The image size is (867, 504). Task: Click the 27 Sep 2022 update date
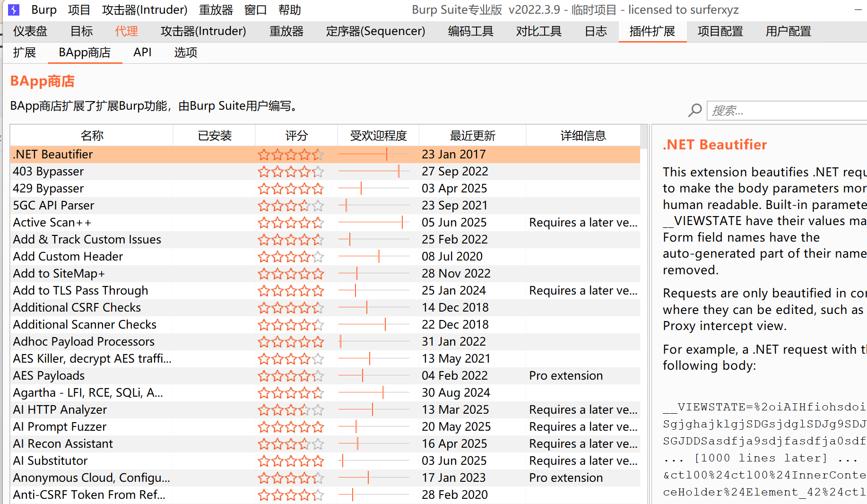click(455, 172)
